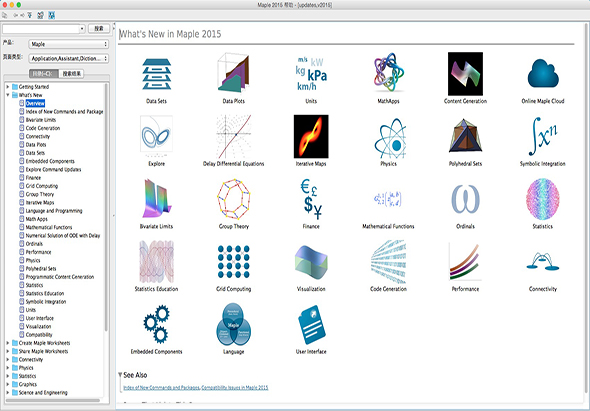The width and height of the screenshot is (590, 411).
Task: Open the Statistics Education icon
Action: (157, 262)
